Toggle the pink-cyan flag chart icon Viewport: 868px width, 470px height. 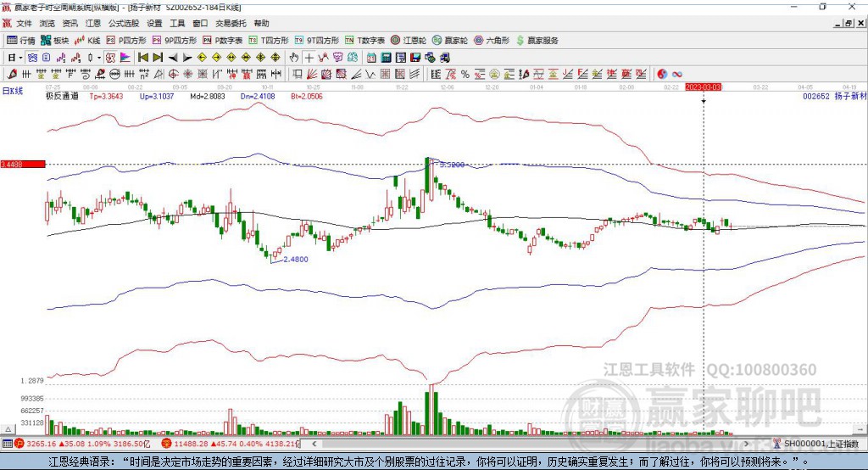pos(125,58)
